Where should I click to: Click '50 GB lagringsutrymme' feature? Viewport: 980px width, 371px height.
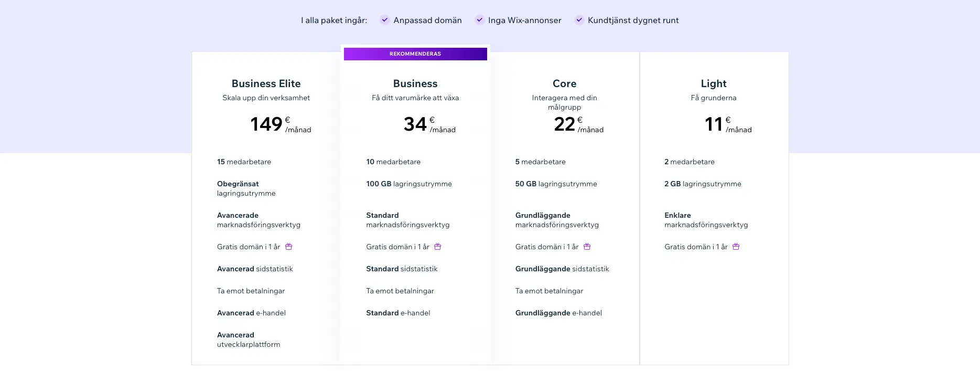[556, 184]
